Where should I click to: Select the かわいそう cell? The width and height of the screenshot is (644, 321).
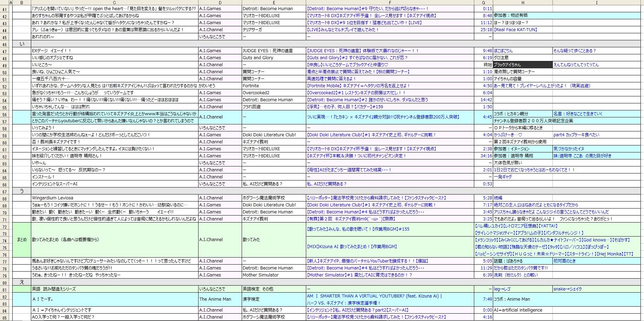click(207, 86)
